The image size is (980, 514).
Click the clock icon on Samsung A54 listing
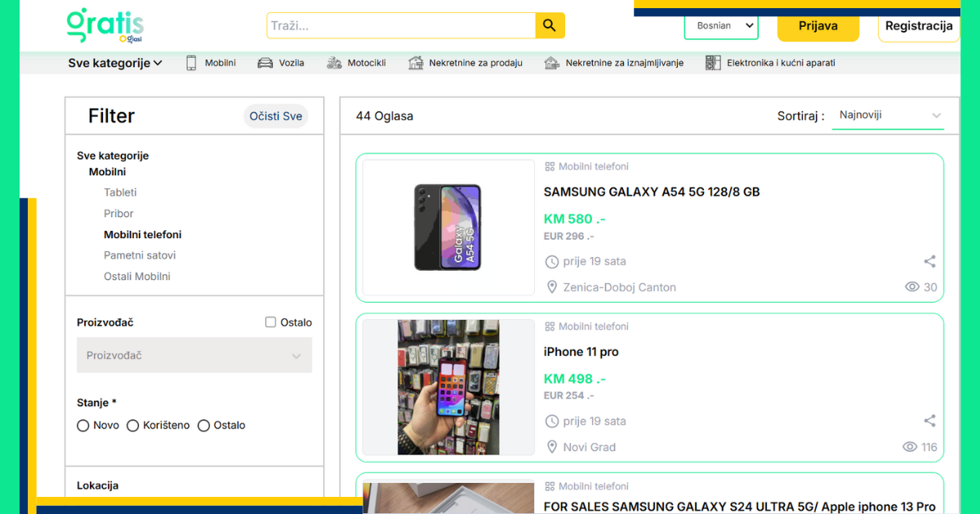tap(552, 262)
